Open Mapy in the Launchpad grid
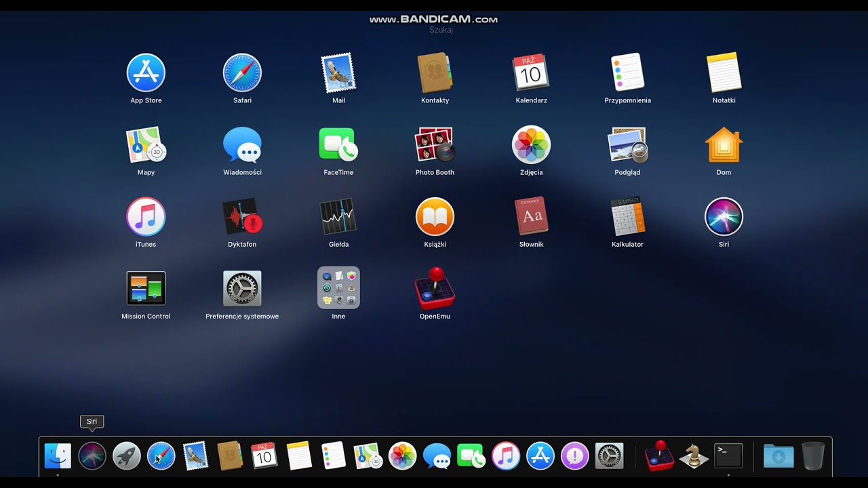Image resolution: width=868 pixels, height=488 pixels. 146,145
